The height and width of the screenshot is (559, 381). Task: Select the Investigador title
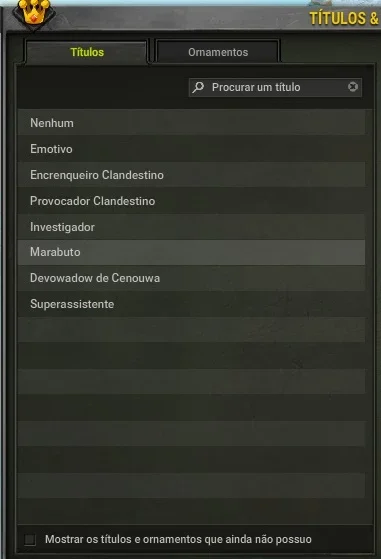coord(191,227)
